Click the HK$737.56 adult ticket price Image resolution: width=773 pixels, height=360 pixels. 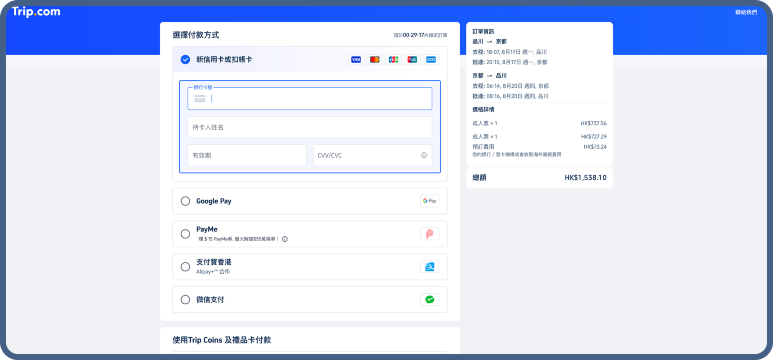[x=594, y=123]
